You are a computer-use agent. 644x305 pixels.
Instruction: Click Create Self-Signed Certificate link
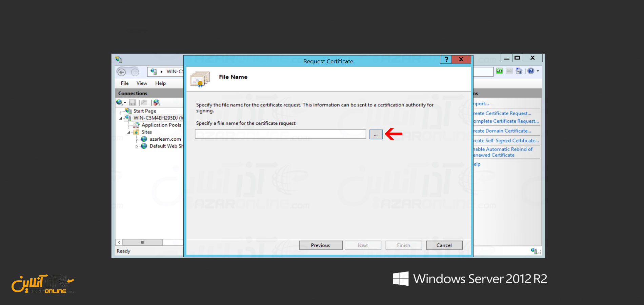point(506,141)
